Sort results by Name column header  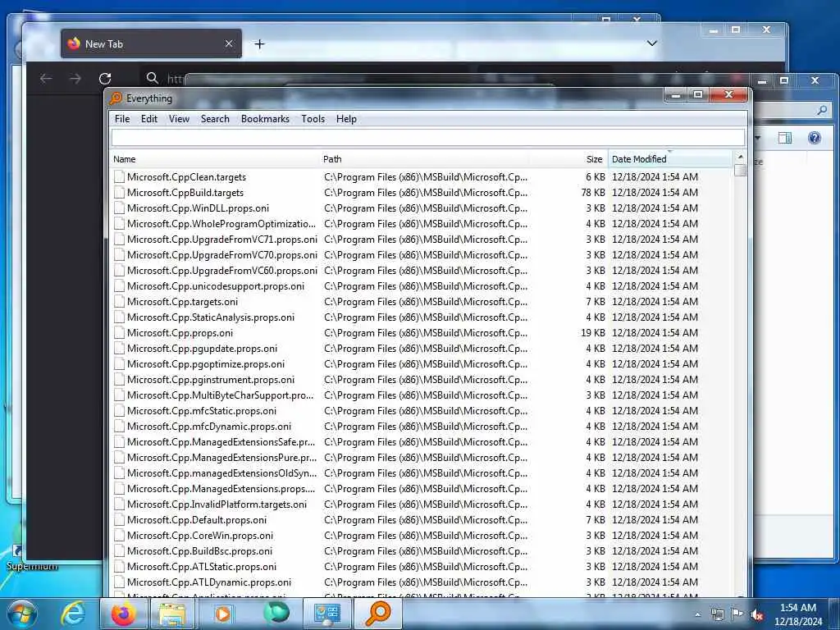click(x=214, y=159)
